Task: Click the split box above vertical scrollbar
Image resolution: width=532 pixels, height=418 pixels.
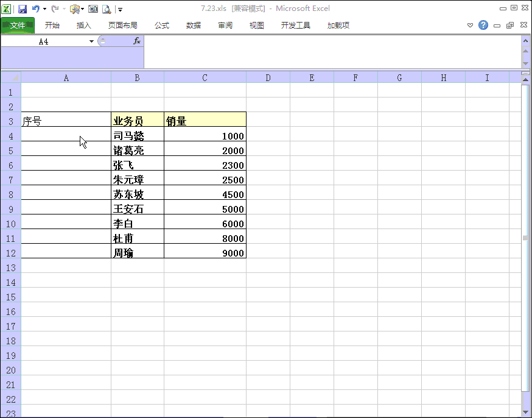Action: pos(525,73)
